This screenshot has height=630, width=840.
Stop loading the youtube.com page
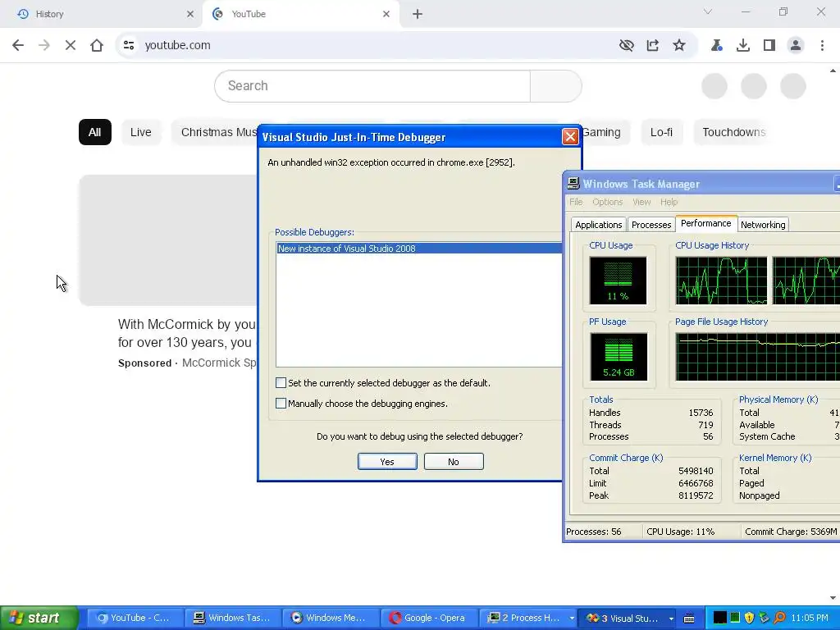point(71,46)
